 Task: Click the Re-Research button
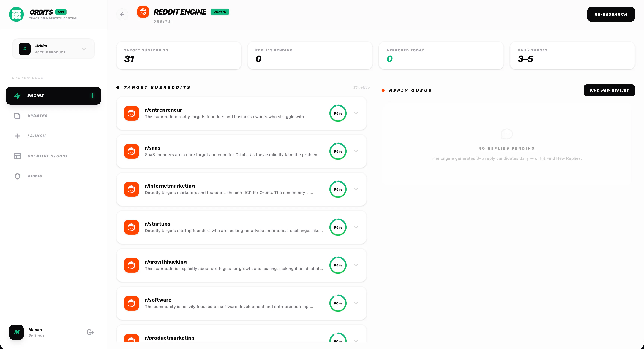pyautogui.click(x=611, y=14)
